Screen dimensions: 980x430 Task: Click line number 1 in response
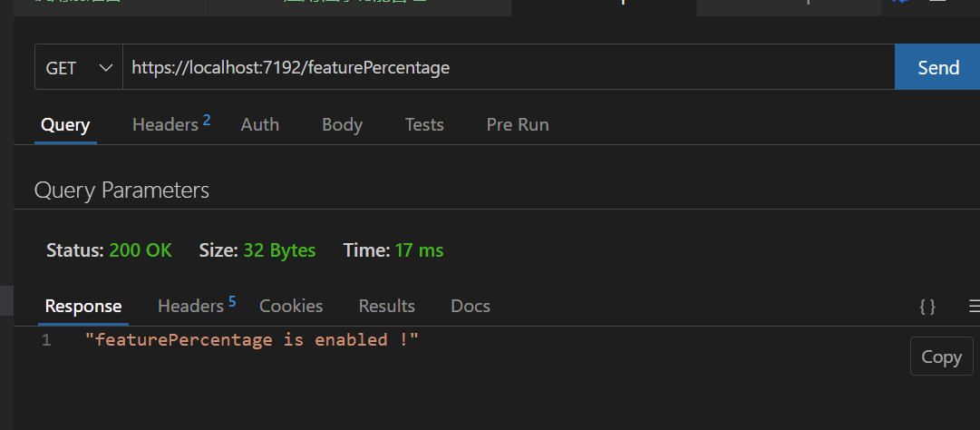pyautogui.click(x=45, y=340)
